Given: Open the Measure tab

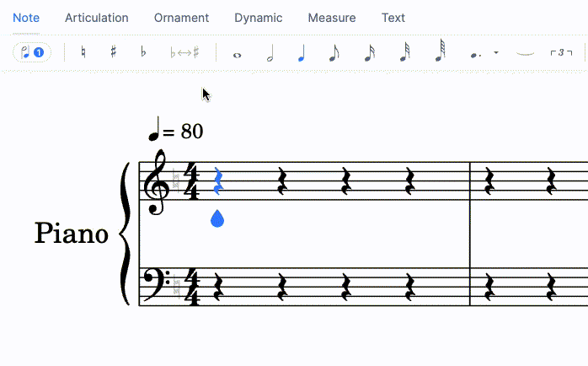Looking at the screenshot, I should tap(332, 18).
